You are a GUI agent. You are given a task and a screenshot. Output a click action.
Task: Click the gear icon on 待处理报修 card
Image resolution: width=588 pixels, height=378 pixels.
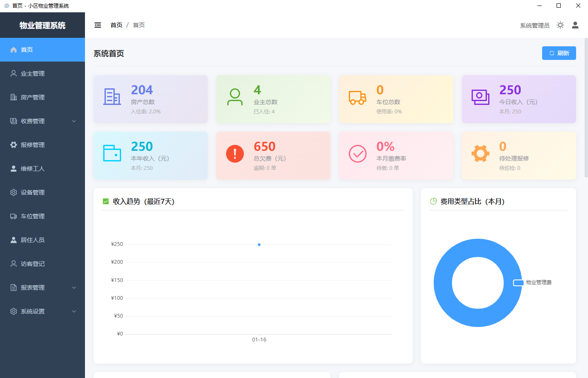point(480,154)
